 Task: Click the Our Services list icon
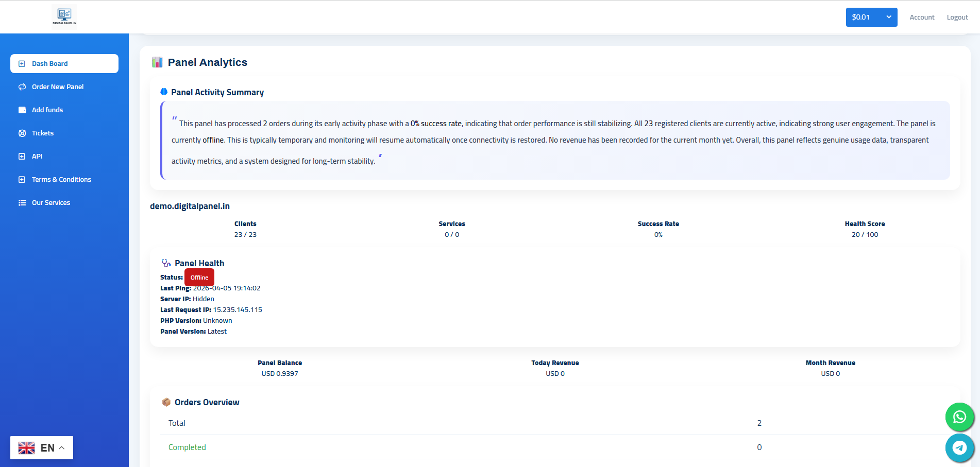22,203
